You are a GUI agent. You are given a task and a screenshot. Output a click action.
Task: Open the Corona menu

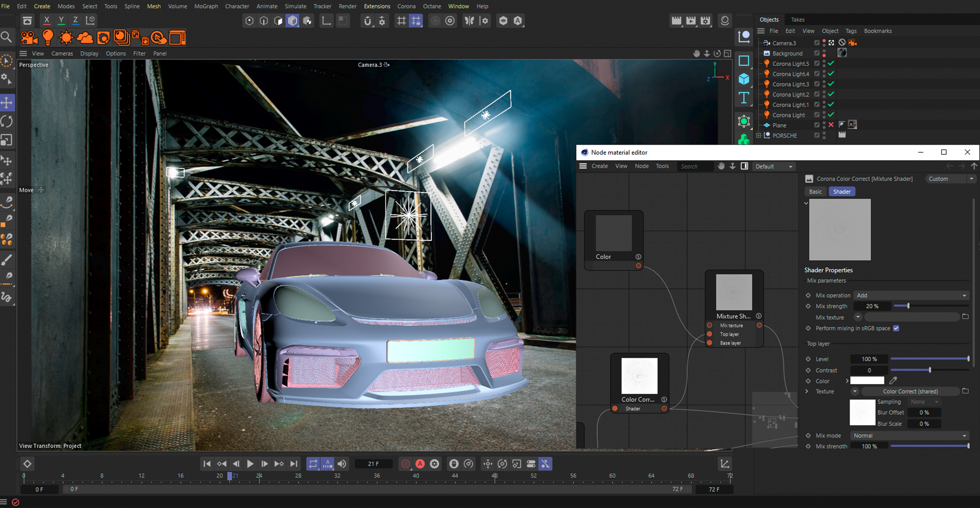click(406, 6)
